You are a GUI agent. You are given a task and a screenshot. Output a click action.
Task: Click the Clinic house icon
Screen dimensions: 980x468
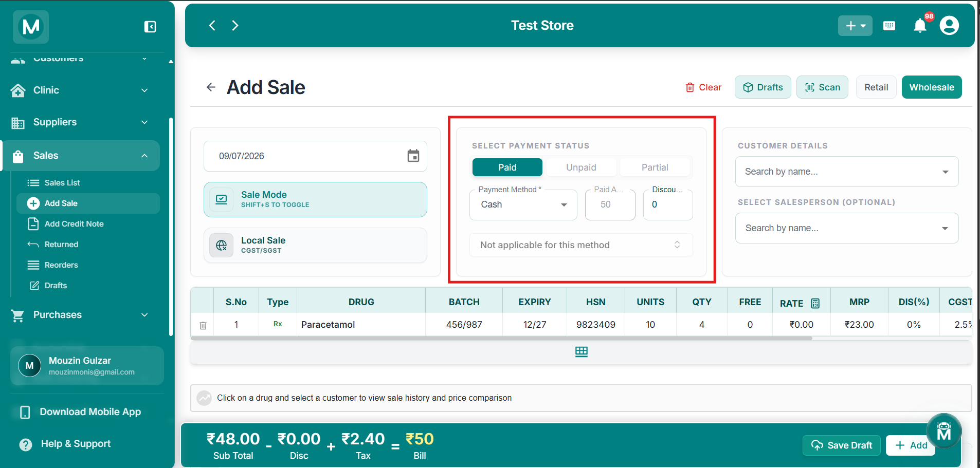click(18, 90)
